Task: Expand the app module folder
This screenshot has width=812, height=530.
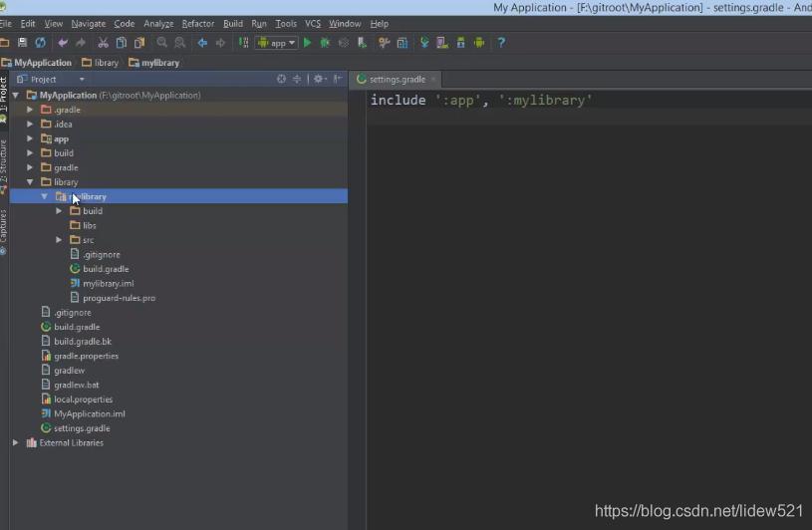Action: pyautogui.click(x=30, y=138)
